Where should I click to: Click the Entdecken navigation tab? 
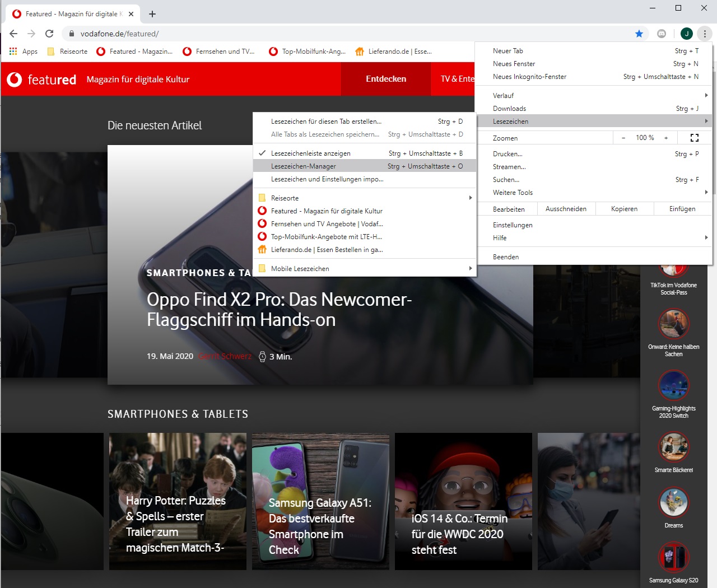click(386, 79)
